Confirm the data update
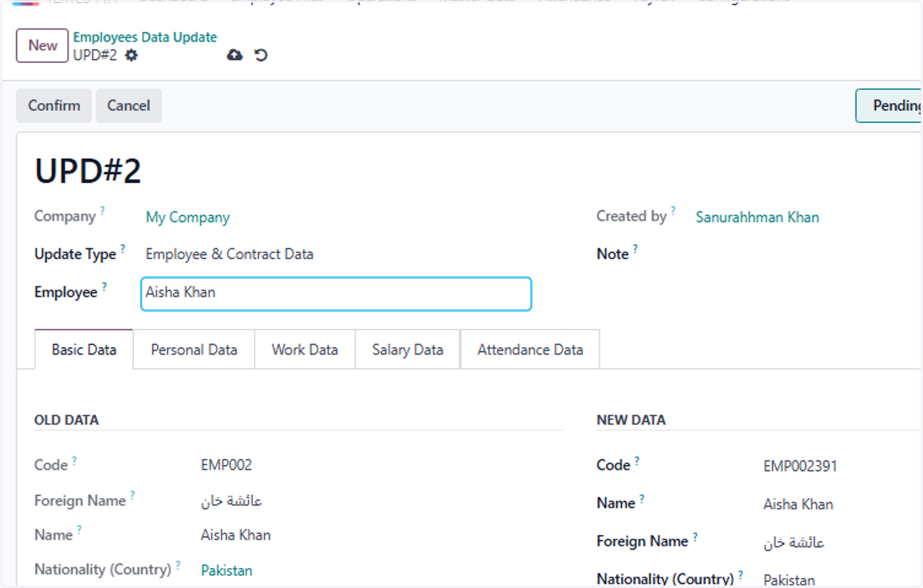The width and height of the screenshot is (923, 588). (x=54, y=105)
